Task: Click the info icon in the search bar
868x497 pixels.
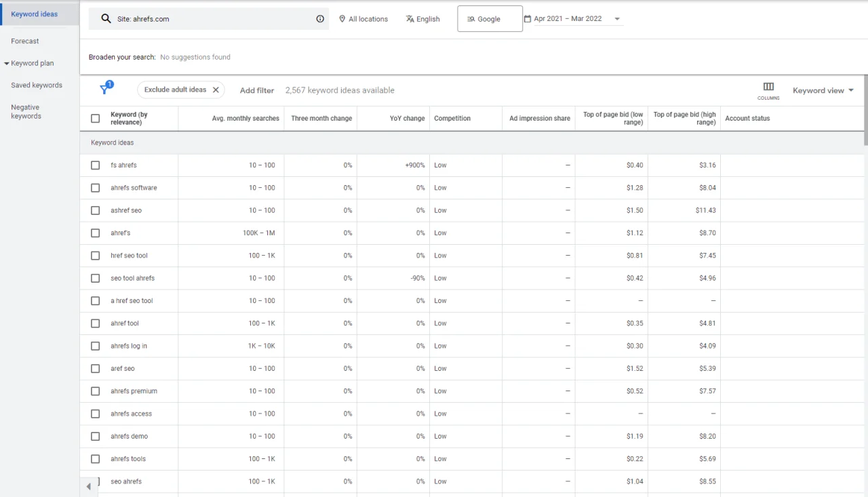Action: tap(320, 19)
